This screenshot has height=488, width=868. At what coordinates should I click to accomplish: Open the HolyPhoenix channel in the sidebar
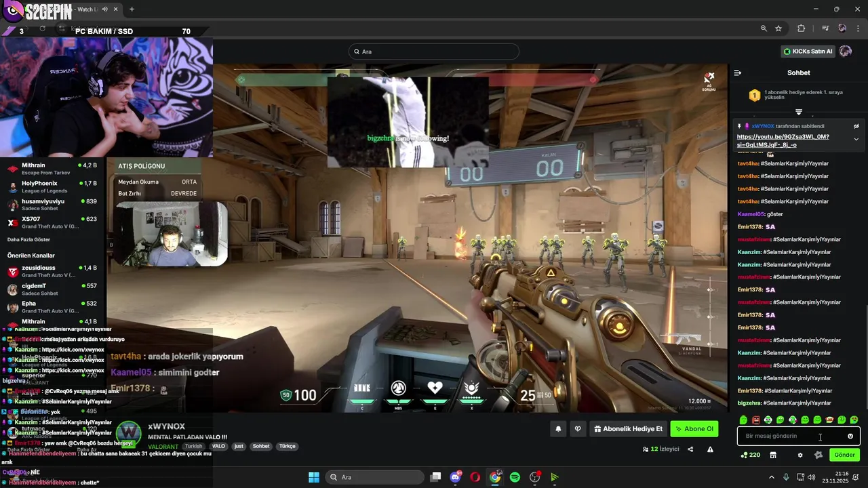[x=53, y=186]
